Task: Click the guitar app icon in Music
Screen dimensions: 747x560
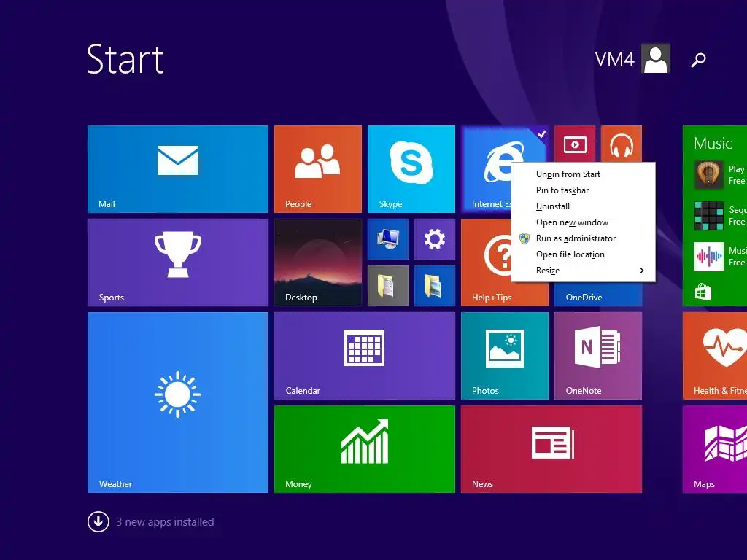Action: point(709,175)
